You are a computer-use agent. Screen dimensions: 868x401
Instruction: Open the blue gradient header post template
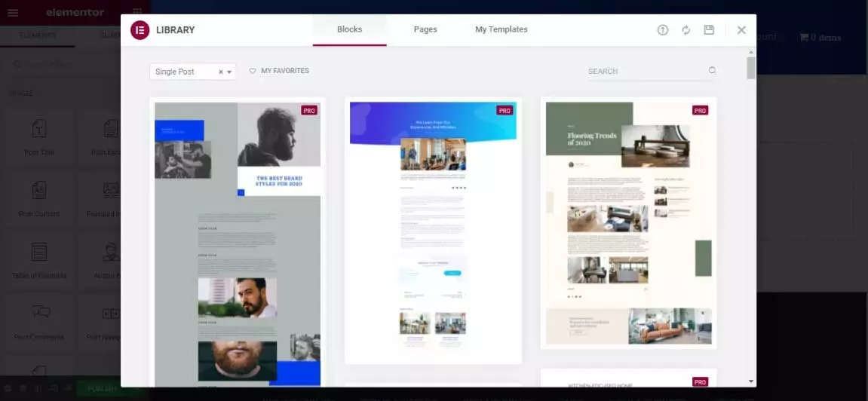pos(433,230)
